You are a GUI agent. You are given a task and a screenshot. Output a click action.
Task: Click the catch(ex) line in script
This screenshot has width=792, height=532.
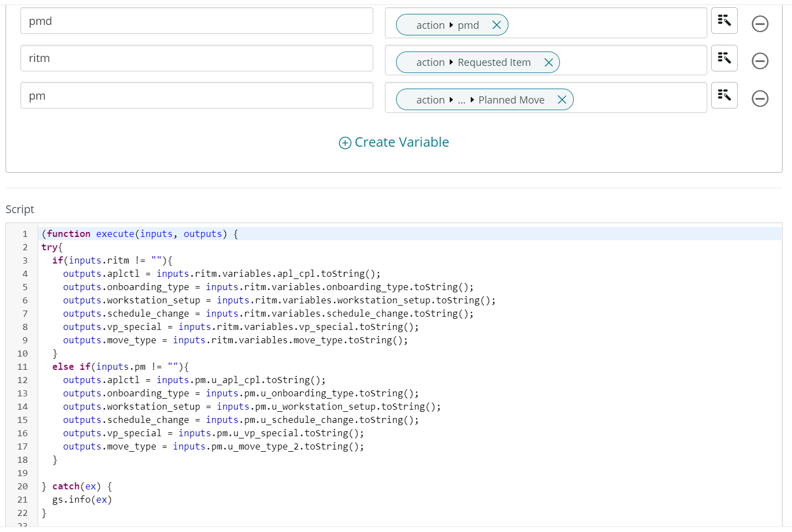click(76, 486)
